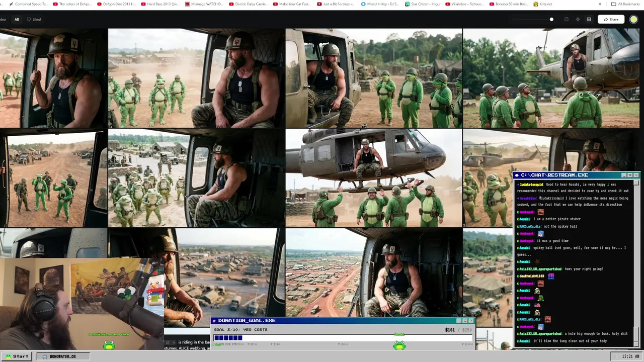Open thumbnail of seated soldier facing dusty frog line
The image size is (644, 362).
(x=196, y=78)
